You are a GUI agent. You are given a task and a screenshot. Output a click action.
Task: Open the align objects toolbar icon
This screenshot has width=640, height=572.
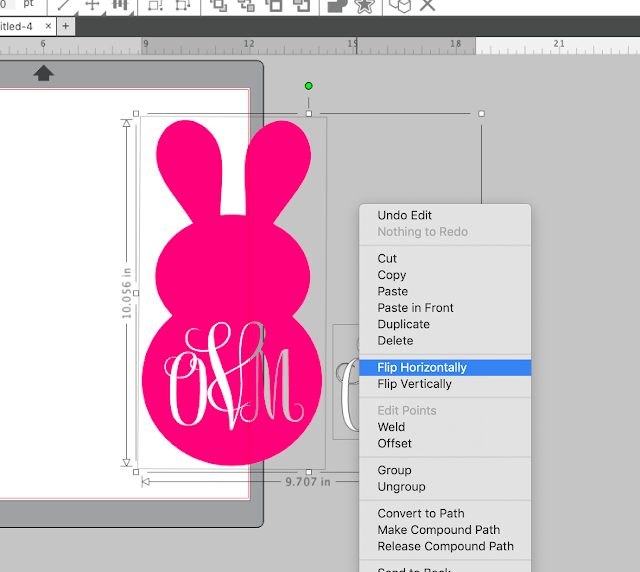coord(120,5)
